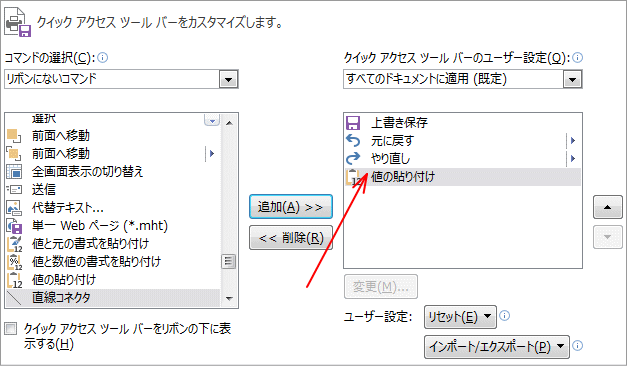
Task: Click the command list scroll up arrow
Action: click(229, 122)
